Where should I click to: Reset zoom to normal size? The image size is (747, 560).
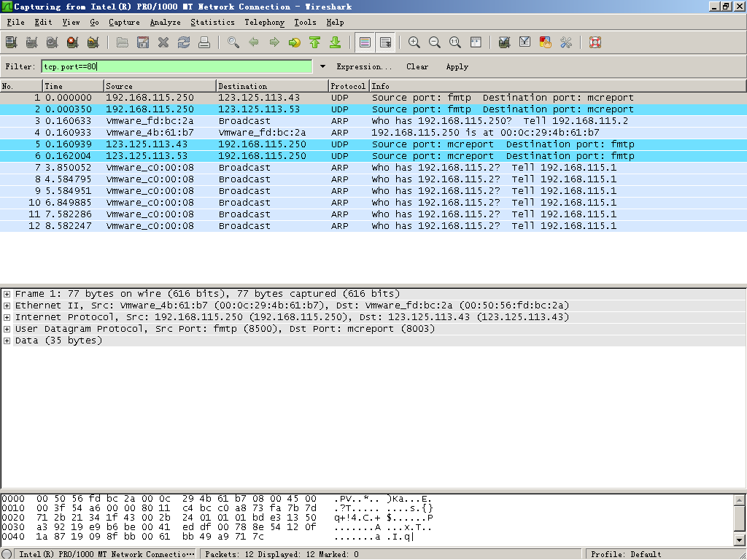[x=455, y=42]
